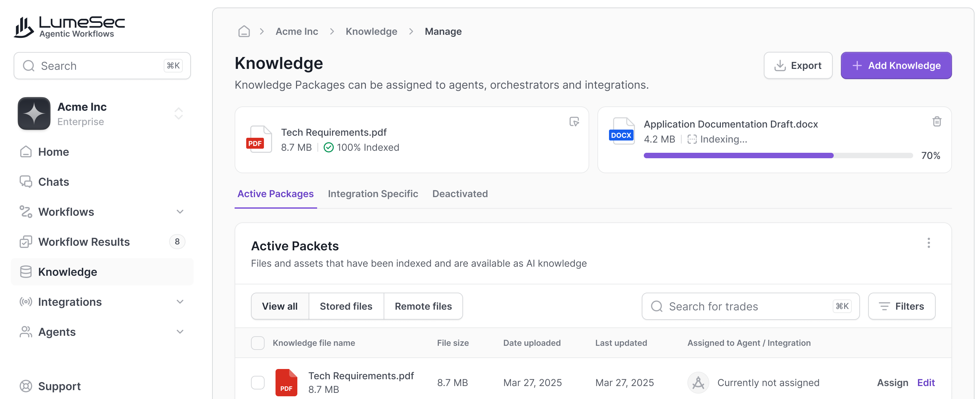Click the magnifier in Search for trades

pos(657,306)
